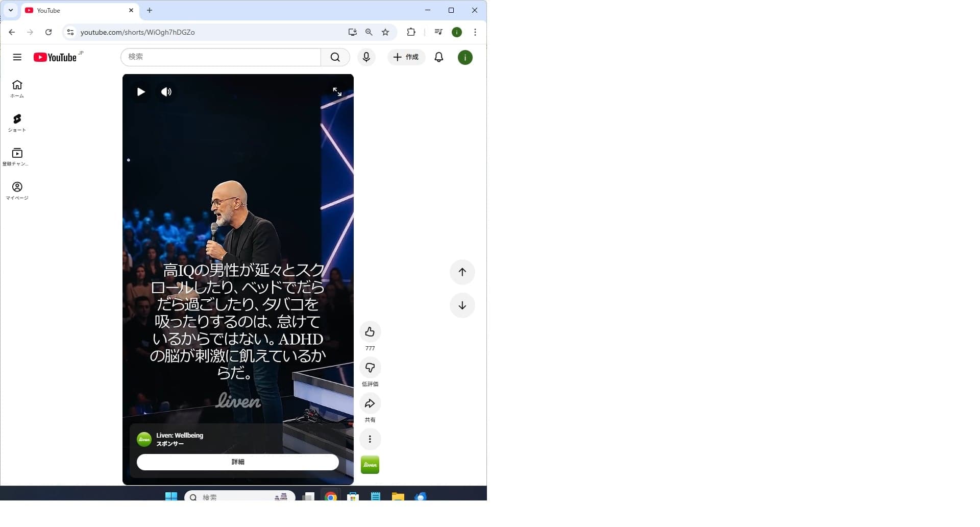Click the magnifier search button
This screenshot has width=980, height=527.
335,57
